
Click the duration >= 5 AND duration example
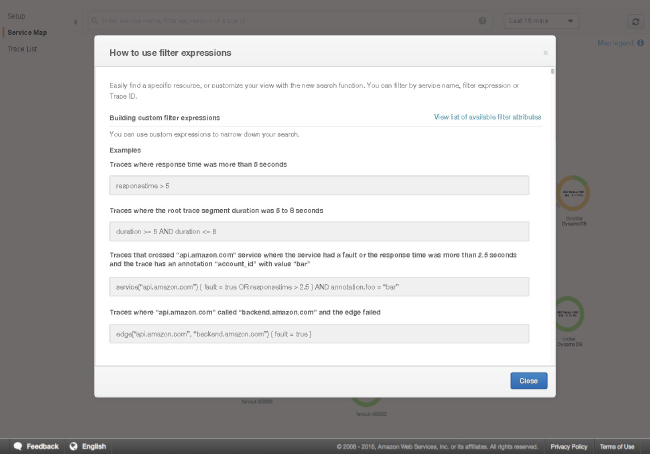point(319,231)
